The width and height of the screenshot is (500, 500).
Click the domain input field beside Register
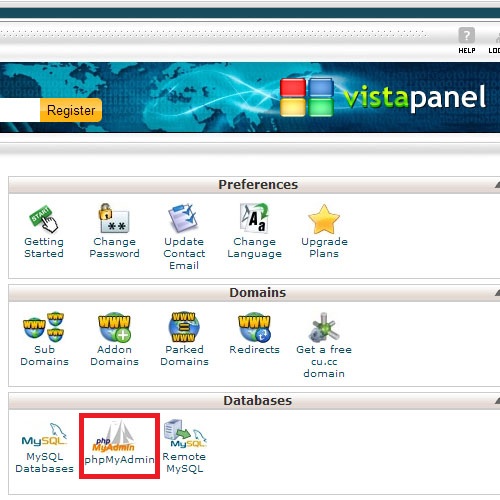pyautogui.click(x=20, y=110)
